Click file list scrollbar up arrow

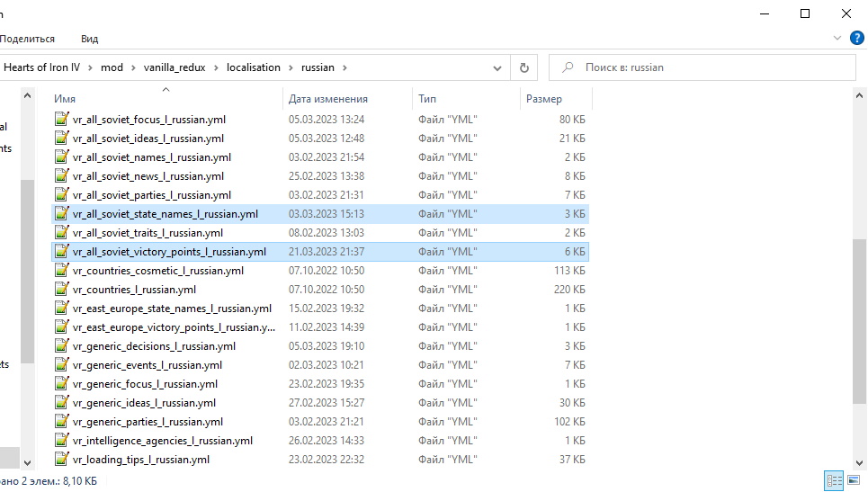(x=859, y=95)
